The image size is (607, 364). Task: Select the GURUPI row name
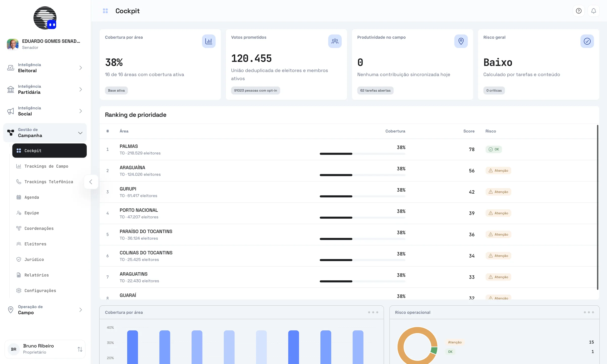click(128, 189)
